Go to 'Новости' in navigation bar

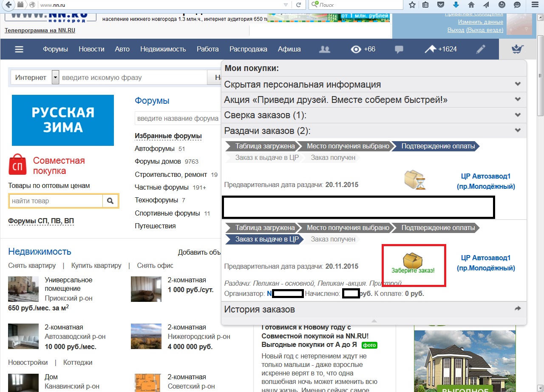(x=91, y=49)
